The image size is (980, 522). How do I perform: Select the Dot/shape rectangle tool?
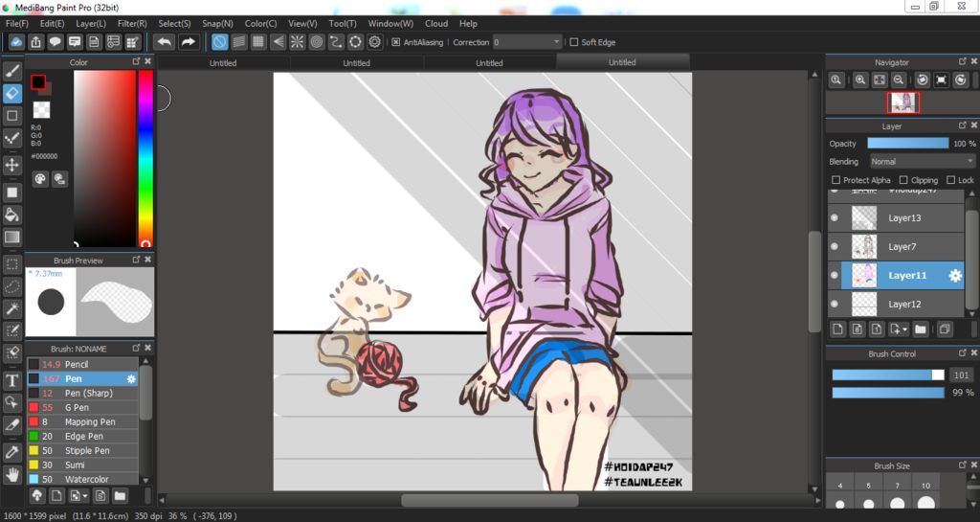click(x=11, y=116)
